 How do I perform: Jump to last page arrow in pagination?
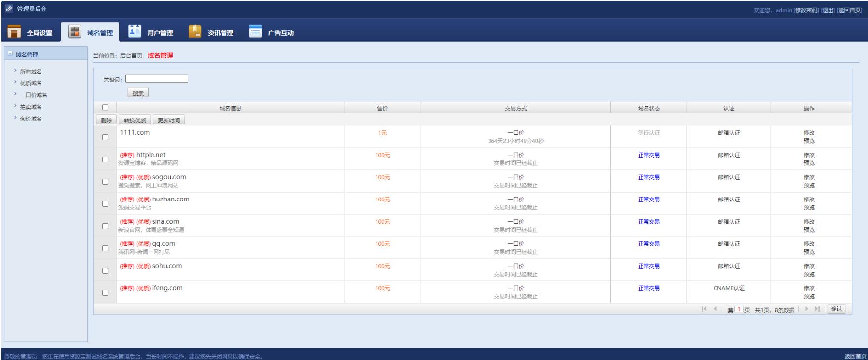(817, 309)
